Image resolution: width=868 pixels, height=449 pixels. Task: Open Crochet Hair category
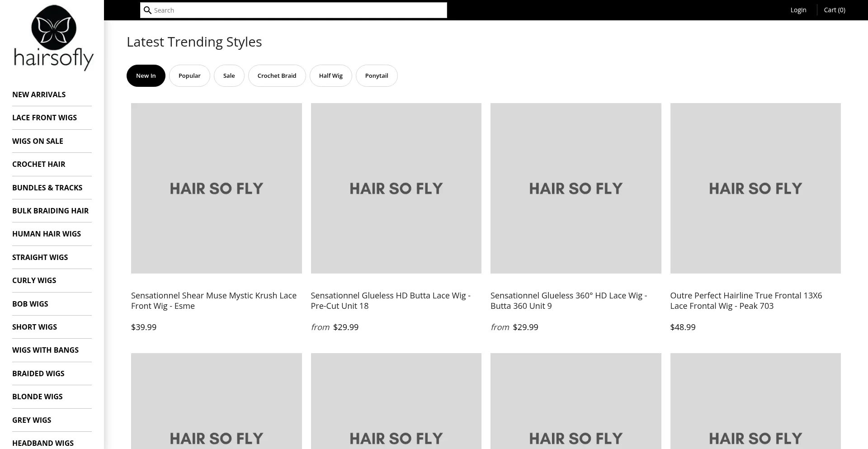coord(38,164)
